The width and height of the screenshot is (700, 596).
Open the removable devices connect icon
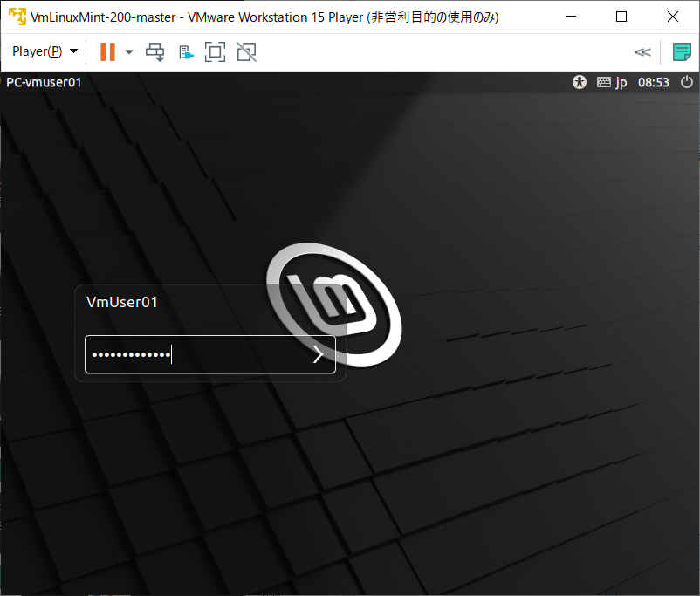186,52
